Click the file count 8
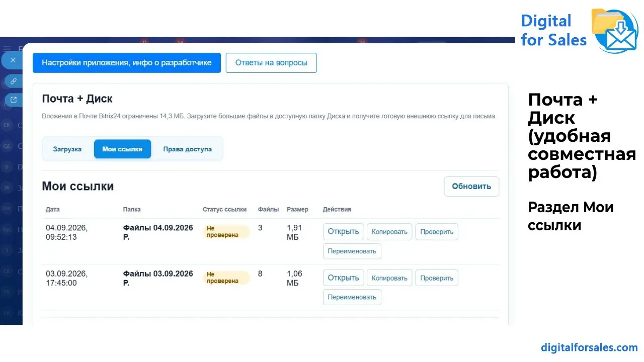Screen dimensions: 644x362 [x=260, y=274]
